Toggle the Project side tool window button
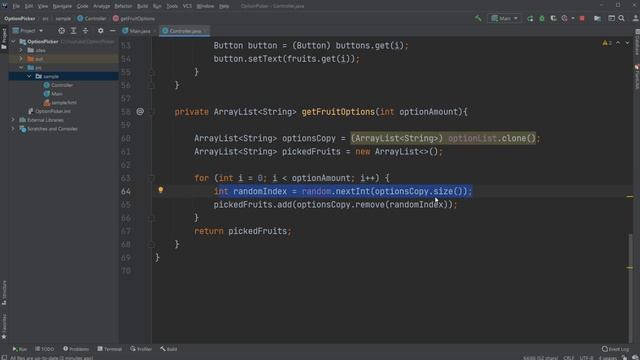The height and width of the screenshot is (360, 640). 4,39
